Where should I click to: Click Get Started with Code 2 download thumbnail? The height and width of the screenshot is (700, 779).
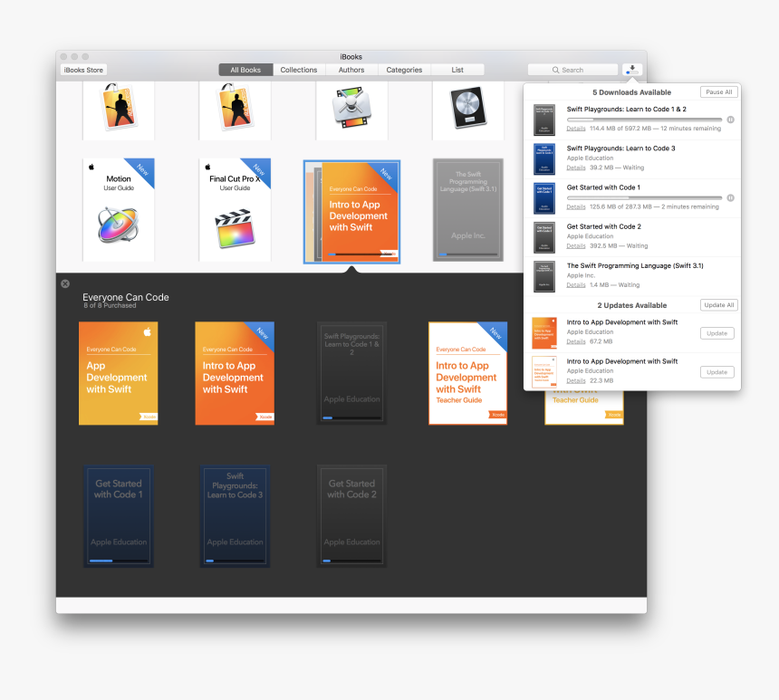point(544,237)
